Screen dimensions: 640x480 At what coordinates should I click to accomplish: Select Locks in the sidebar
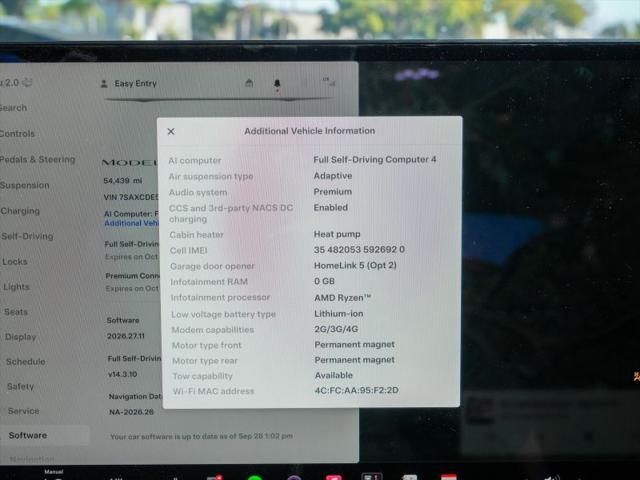(15, 262)
